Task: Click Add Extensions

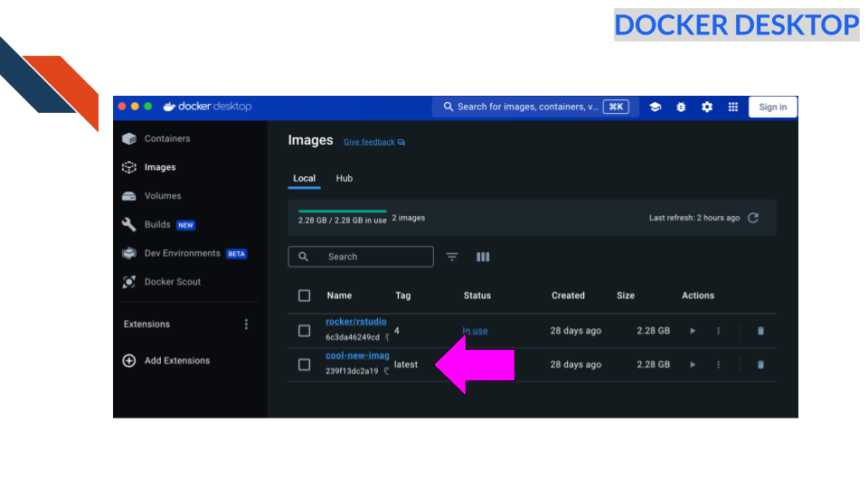Action: [177, 361]
